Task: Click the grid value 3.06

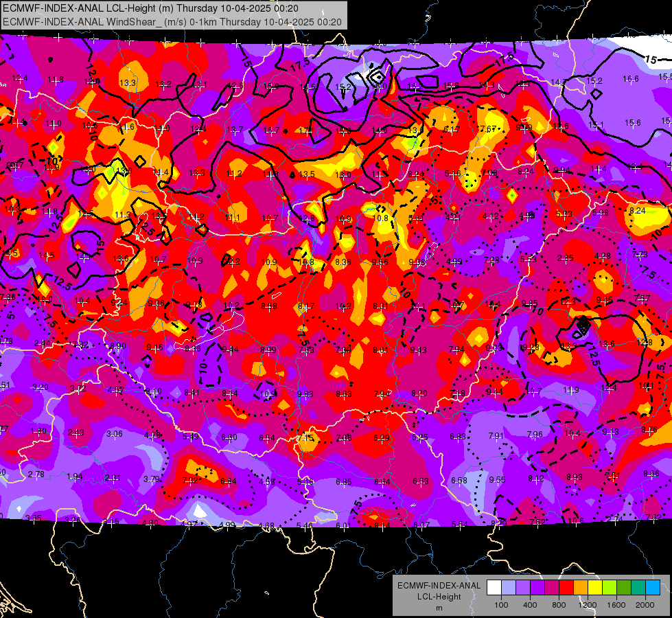Action: [115, 433]
